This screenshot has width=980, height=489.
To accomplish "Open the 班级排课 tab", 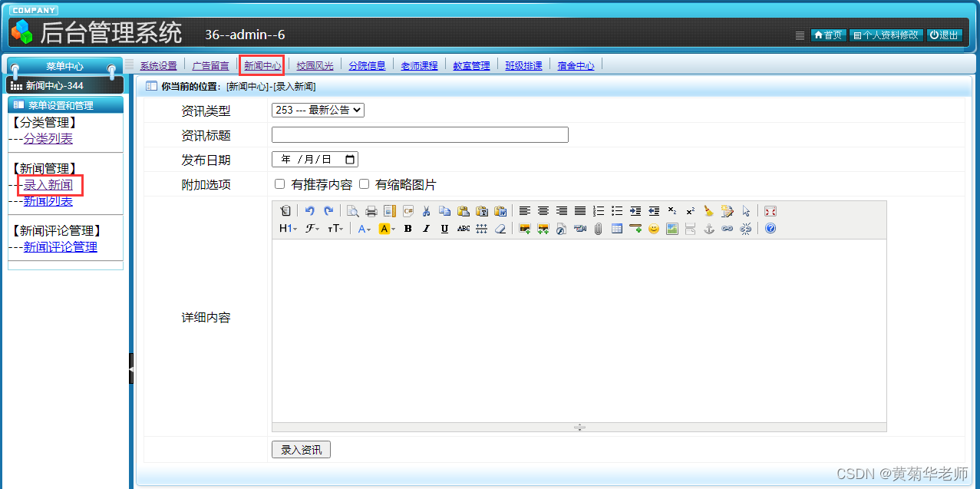I will tap(523, 66).
